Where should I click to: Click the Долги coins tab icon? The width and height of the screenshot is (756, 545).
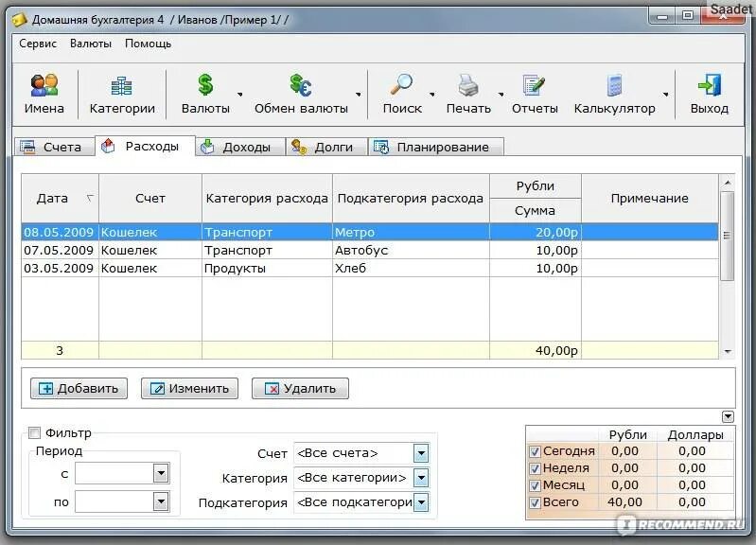[x=299, y=147]
